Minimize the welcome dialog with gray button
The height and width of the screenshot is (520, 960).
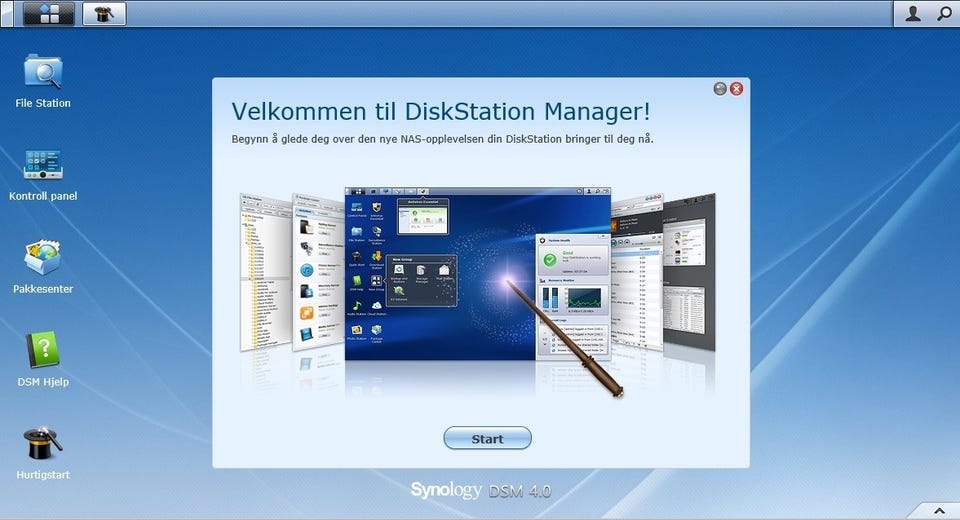(x=720, y=89)
